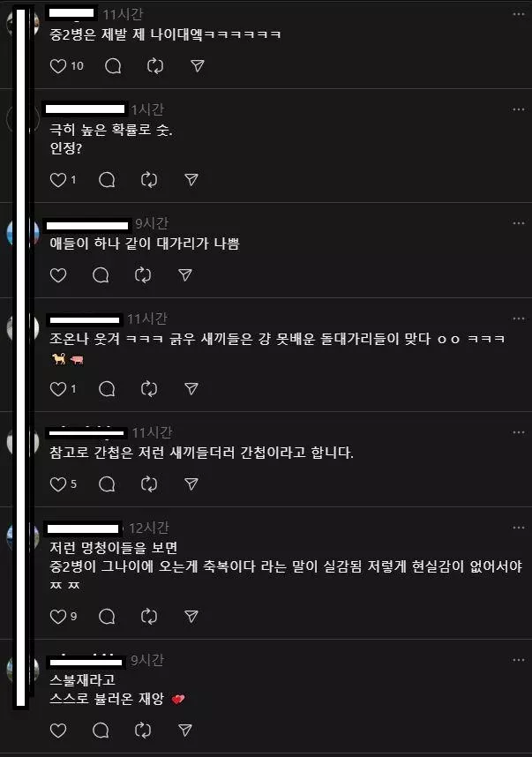Image resolution: width=532 pixels, height=757 pixels.
Task: Repost the 저런 멍청이들을 보면 comment
Action: click(x=149, y=617)
